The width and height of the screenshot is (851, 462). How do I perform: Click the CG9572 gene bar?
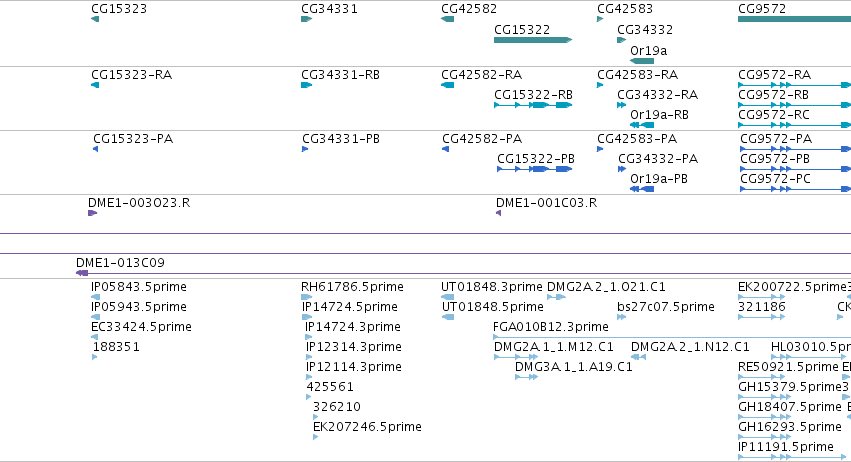pyautogui.click(x=795, y=19)
